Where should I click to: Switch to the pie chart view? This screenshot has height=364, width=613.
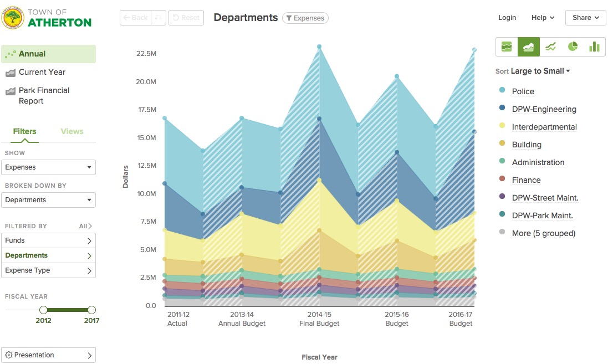573,47
